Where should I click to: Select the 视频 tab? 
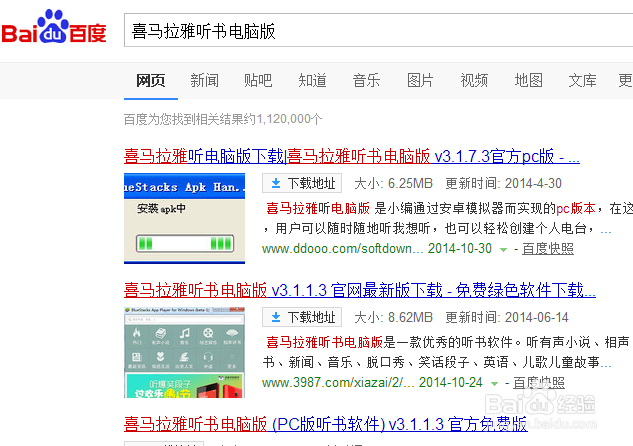coord(474,80)
